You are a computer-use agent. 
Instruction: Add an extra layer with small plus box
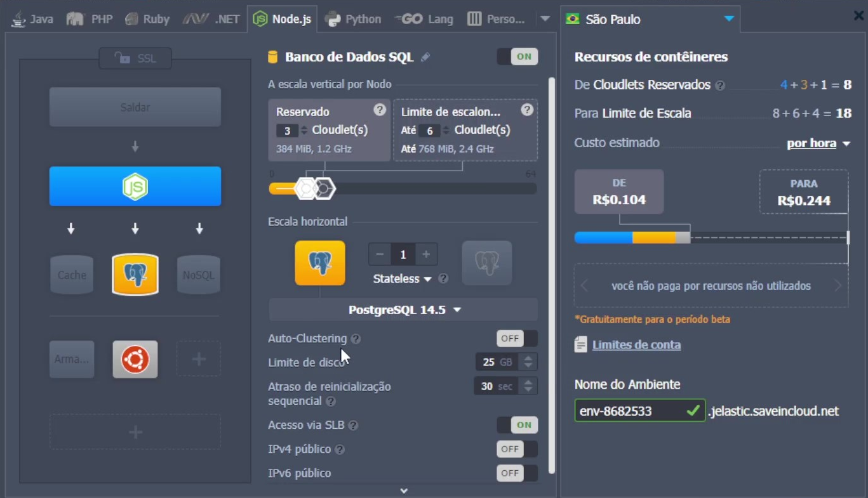(x=199, y=359)
